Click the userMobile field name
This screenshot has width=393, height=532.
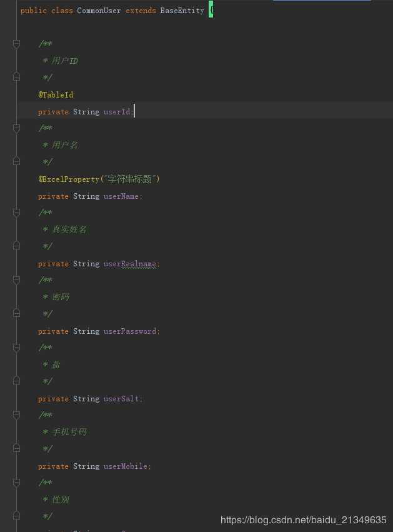pos(126,466)
